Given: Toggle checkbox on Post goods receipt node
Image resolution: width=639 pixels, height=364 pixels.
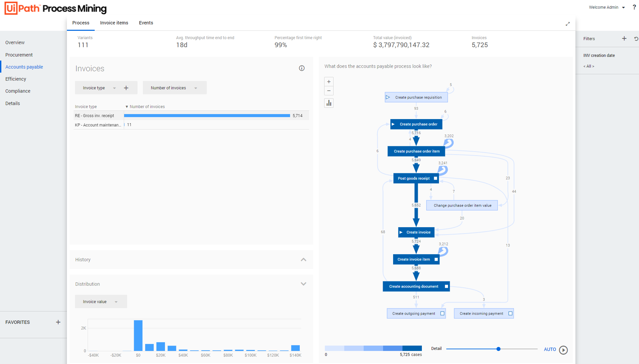Looking at the screenshot, I should 435,178.
